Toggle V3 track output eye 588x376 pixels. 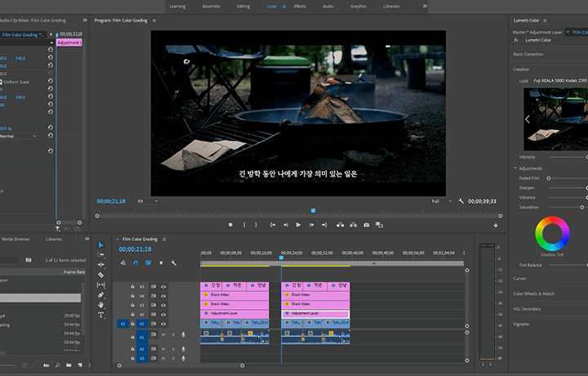click(x=163, y=305)
